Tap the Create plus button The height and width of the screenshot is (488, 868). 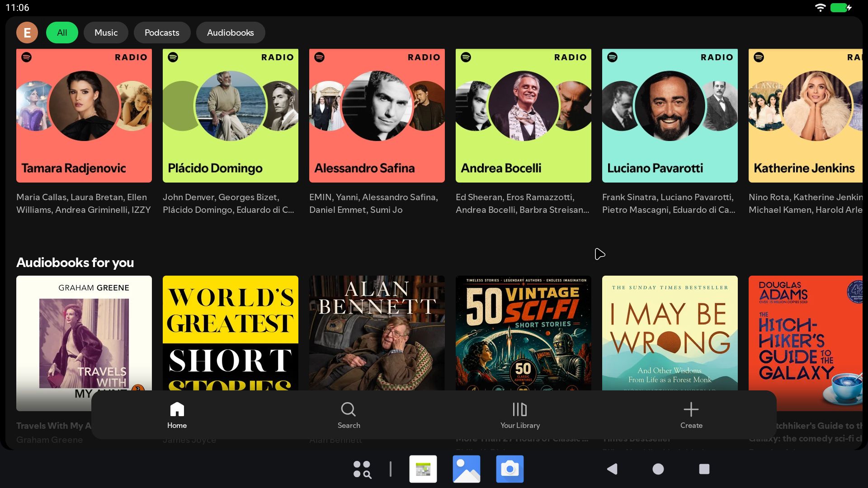pyautogui.click(x=691, y=415)
